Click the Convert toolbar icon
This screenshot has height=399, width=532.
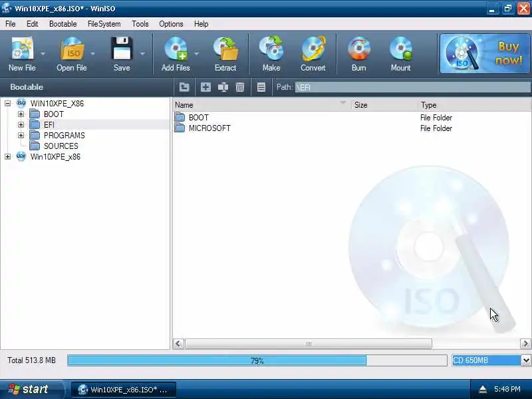coord(313,49)
